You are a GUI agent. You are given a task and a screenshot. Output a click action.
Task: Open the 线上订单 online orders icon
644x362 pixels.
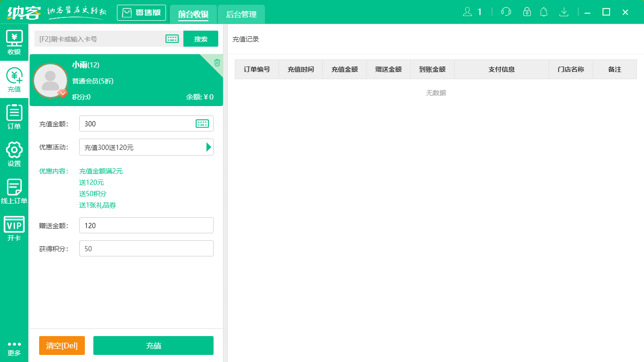(x=14, y=192)
